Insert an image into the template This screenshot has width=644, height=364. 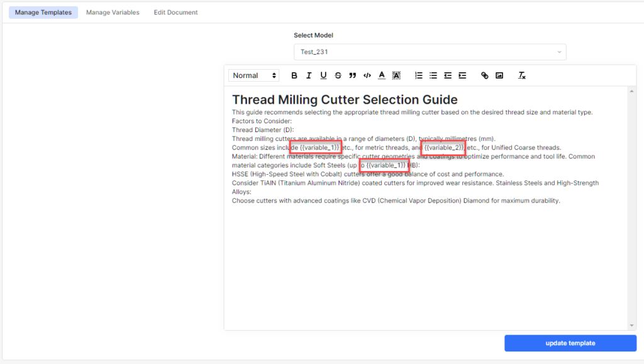(x=499, y=75)
